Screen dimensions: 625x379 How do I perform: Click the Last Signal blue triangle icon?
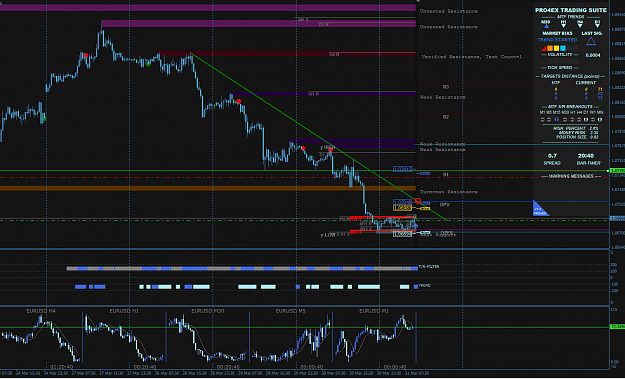point(591,41)
